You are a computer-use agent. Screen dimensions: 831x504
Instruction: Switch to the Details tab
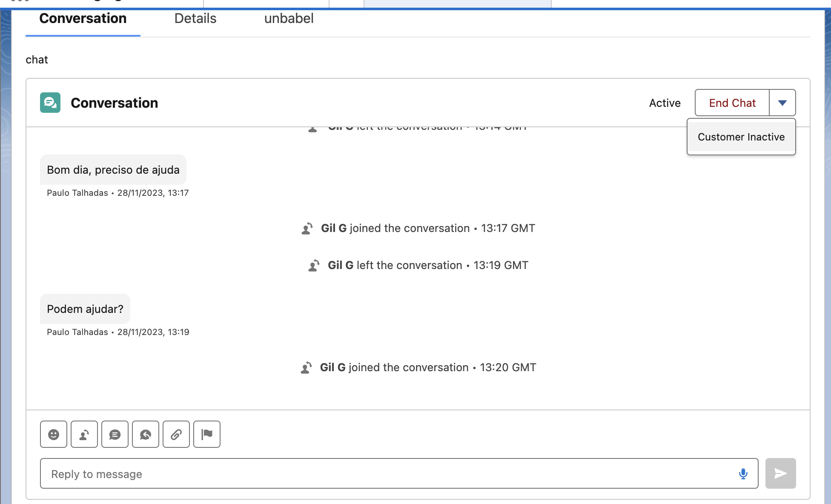[x=195, y=18]
